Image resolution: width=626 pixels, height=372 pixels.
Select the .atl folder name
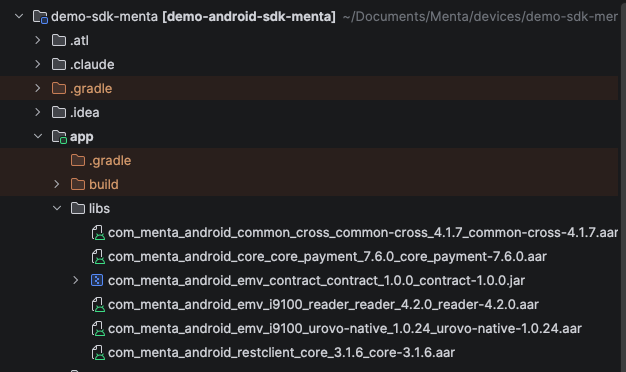point(79,41)
